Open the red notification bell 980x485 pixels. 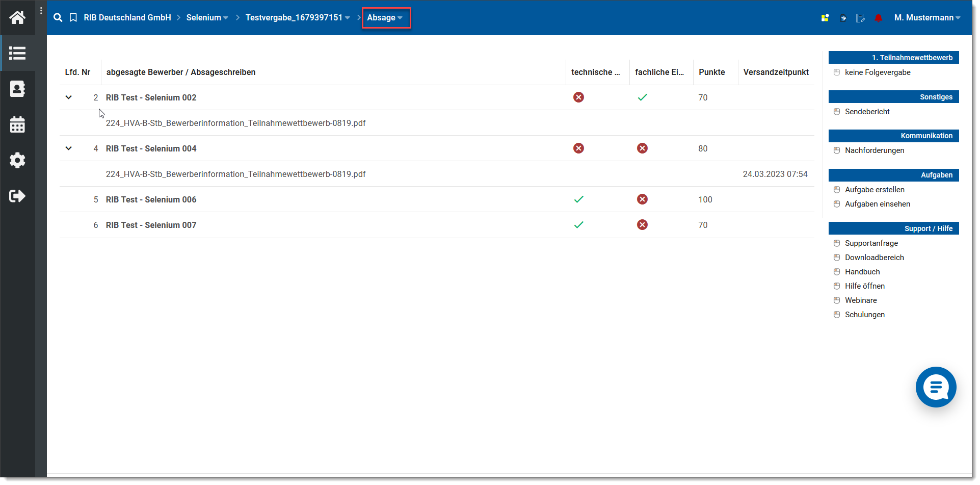[x=878, y=18]
